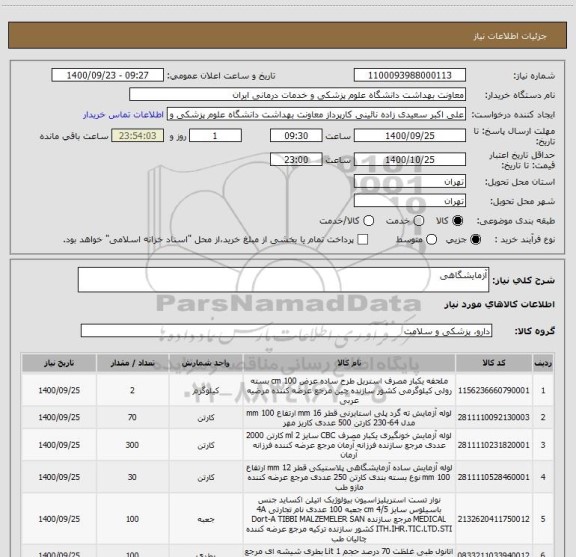576x557 pixels.
Task: Click quantity 30 in row 4
Action: (x=132, y=477)
